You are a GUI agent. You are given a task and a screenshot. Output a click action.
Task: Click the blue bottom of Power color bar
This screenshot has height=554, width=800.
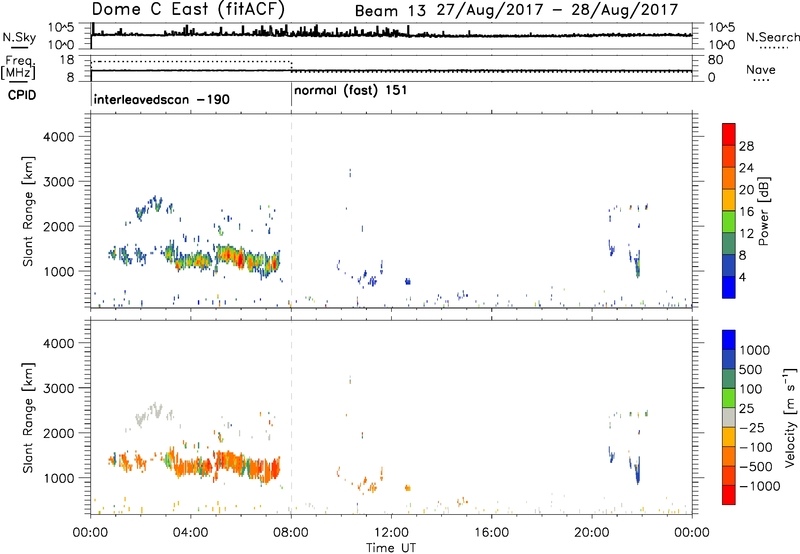point(729,287)
